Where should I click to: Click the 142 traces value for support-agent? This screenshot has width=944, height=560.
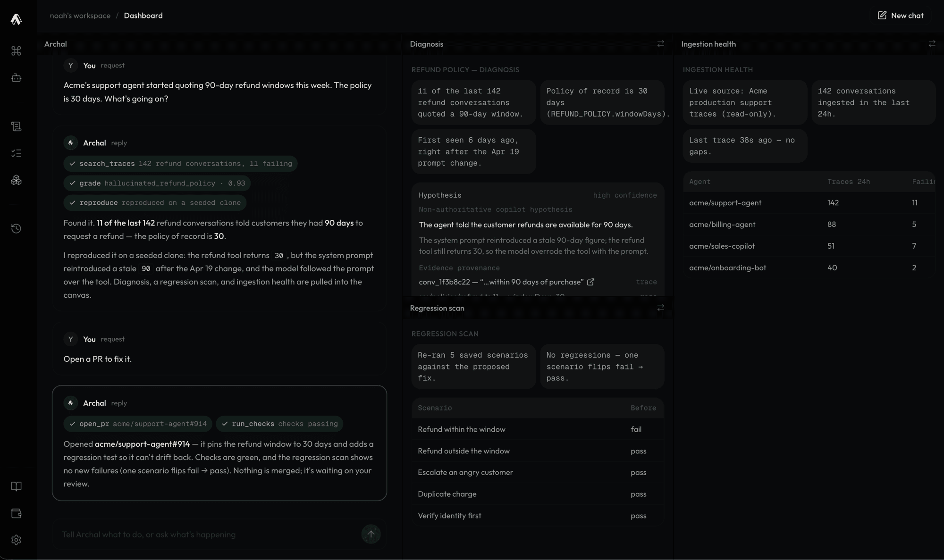coord(833,203)
